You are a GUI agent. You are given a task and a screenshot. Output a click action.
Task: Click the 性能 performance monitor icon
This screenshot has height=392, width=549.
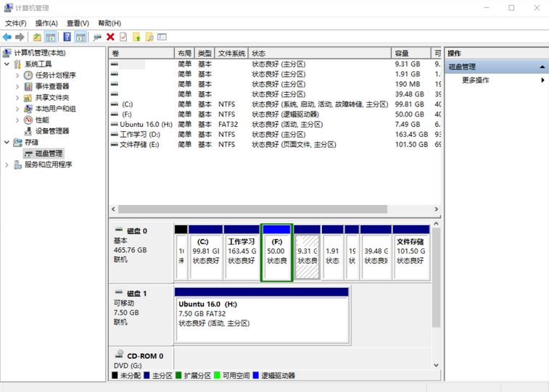28,120
